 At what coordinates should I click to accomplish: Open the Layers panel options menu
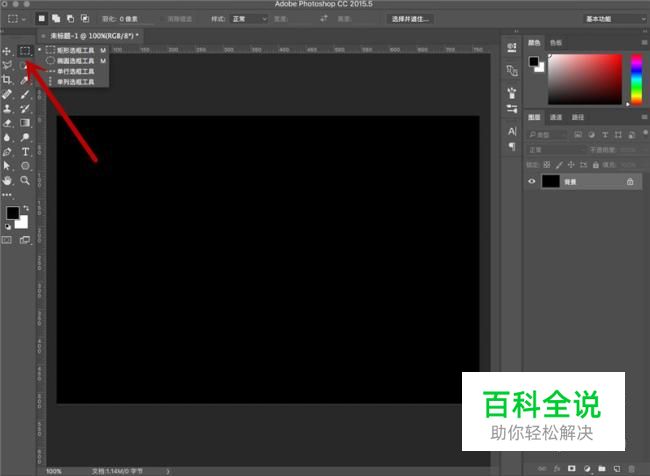coord(644,117)
